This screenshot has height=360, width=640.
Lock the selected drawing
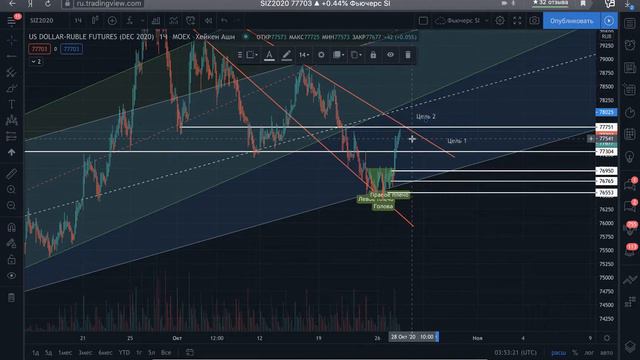(373, 55)
